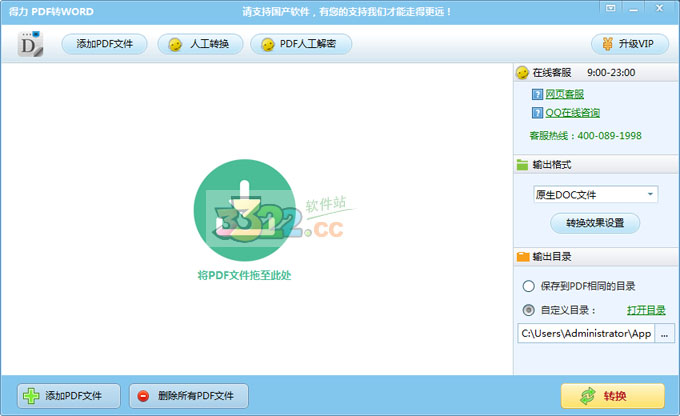Click the green drop-PDF circle icon
Screen dimensions: 680x416
point(245,210)
